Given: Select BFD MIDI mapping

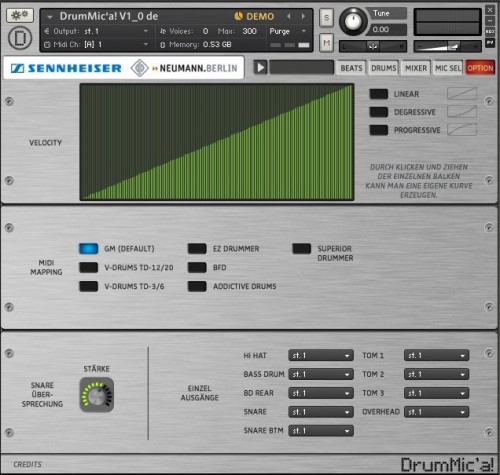Looking at the screenshot, I should pos(197,267).
